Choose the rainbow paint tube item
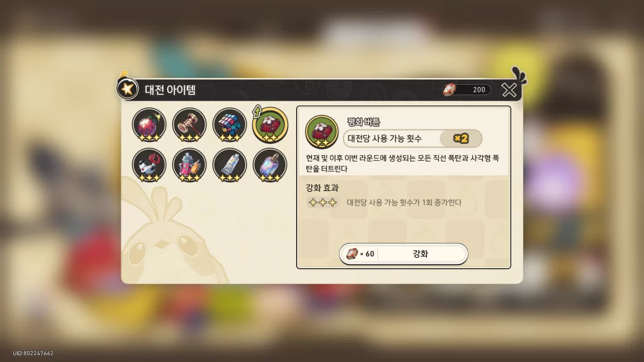Viewport: 644px width, 362px height. coord(230,165)
